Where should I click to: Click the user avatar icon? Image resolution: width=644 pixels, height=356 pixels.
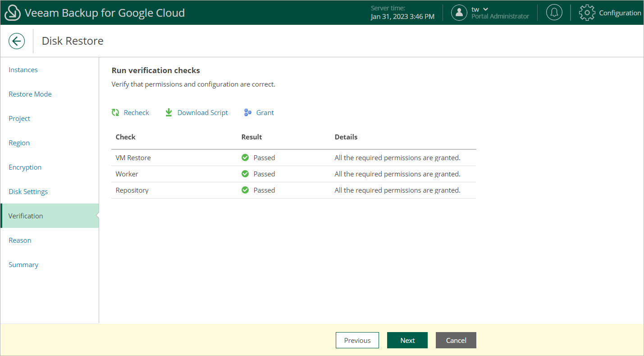tap(459, 13)
